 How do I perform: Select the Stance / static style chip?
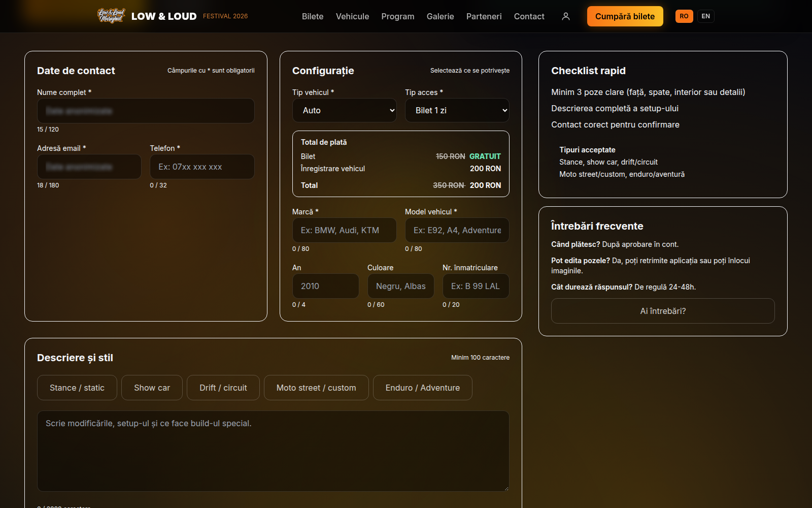(x=77, y=388)
